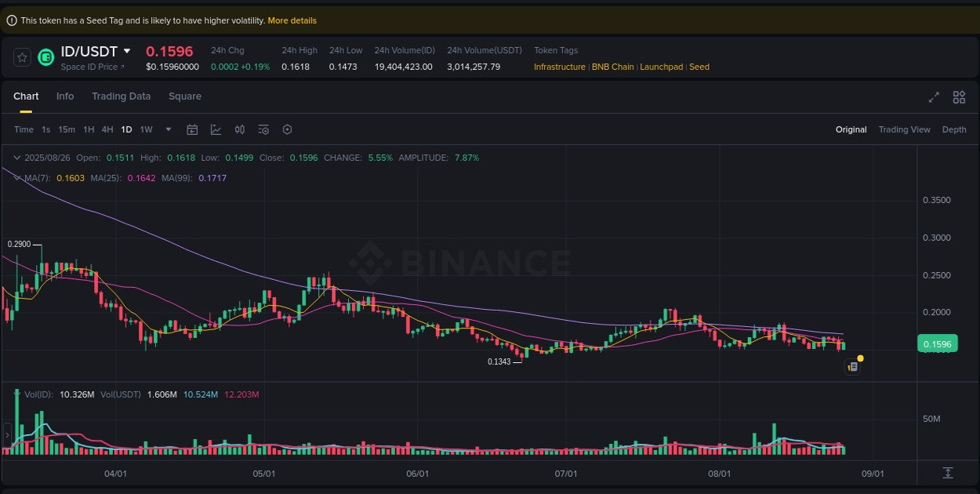Collapse the MA indicator row arrow

click(16, 178)
